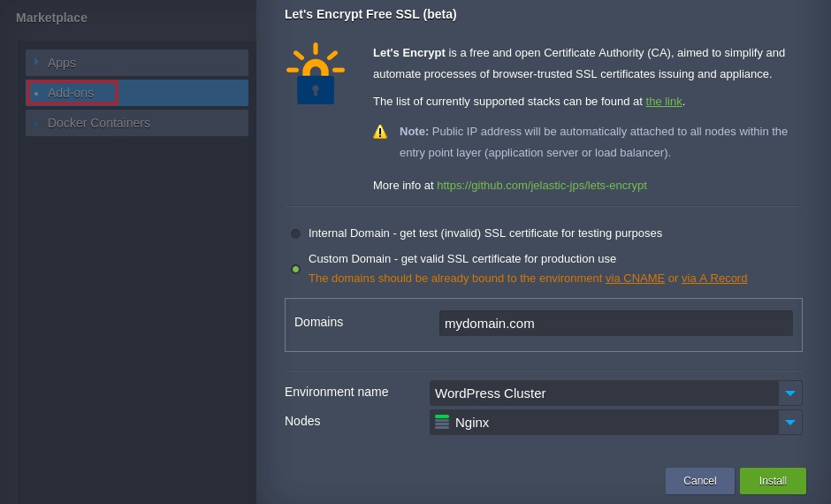Click the yellow warning triangle icon
831x504 pixels.
[380, 132]
